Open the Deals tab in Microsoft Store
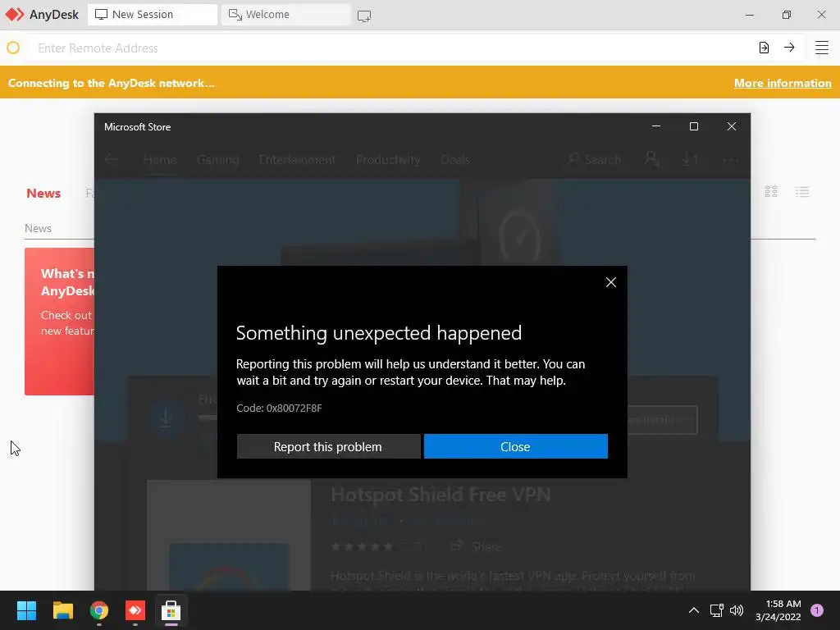Screen dimensions: 840x630 tap(454, 160)
